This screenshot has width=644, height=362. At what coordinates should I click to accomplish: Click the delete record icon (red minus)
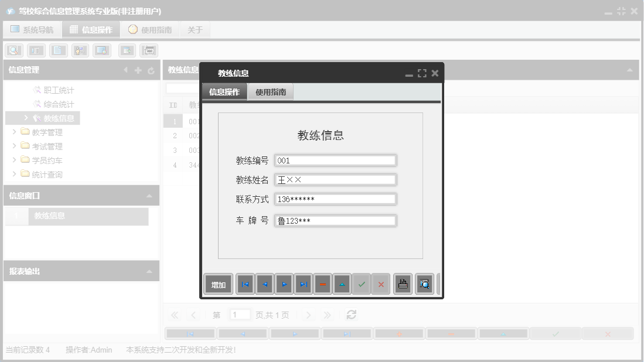point(323,284)
